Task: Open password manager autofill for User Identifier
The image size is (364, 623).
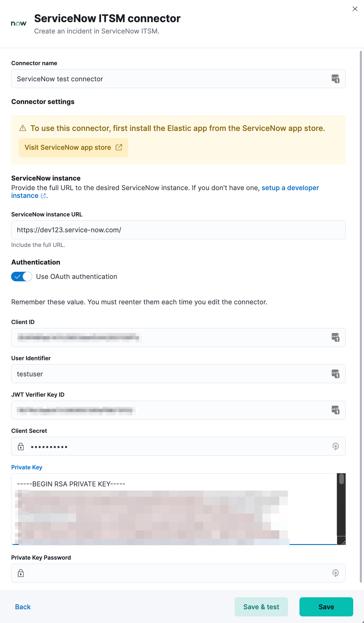Action: click(x=335, y=374)
